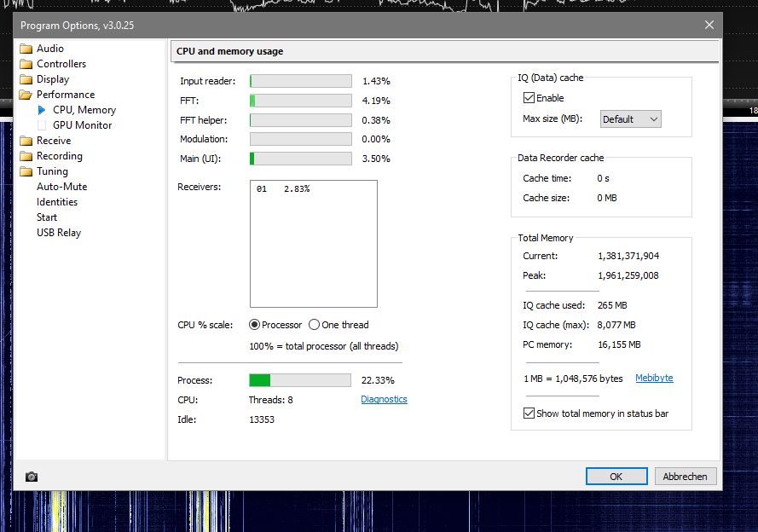Image resolution: width=758 pixels, height=532 pixels.
Task: Open the Audio folder icon
Action: coord(26,49)
